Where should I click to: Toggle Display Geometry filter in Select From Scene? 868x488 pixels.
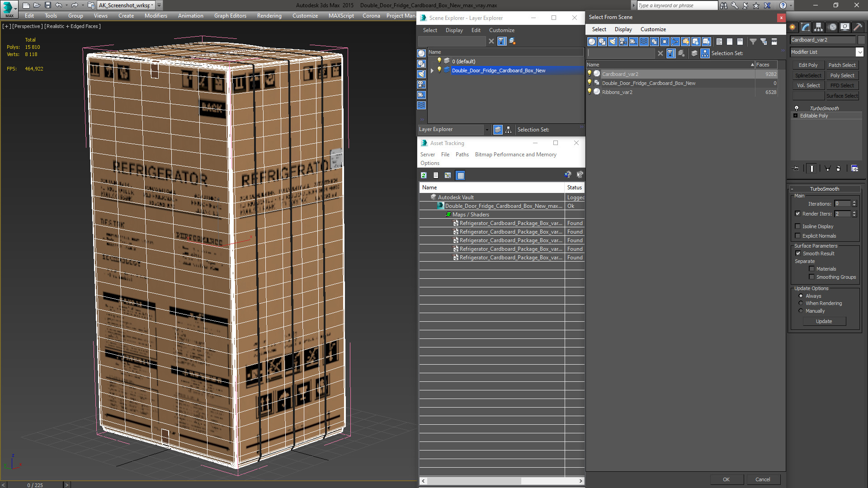tap(592, 42)
